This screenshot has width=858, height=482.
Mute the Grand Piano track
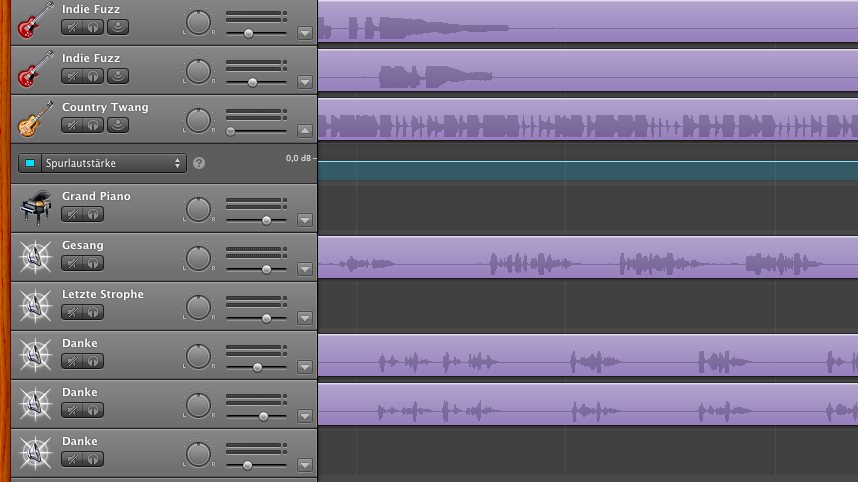72,214
